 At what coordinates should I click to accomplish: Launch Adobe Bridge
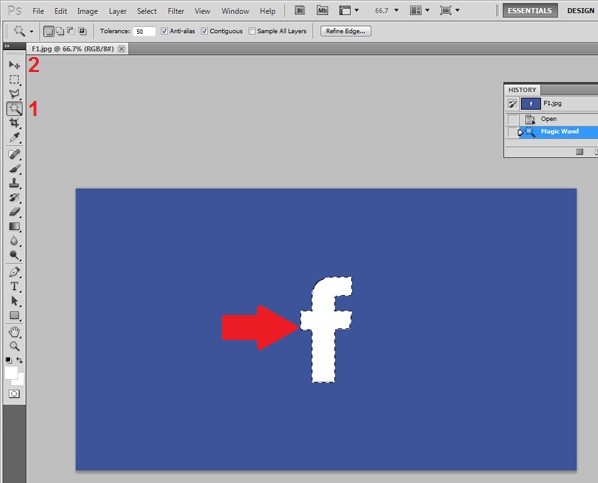[300, 10]
